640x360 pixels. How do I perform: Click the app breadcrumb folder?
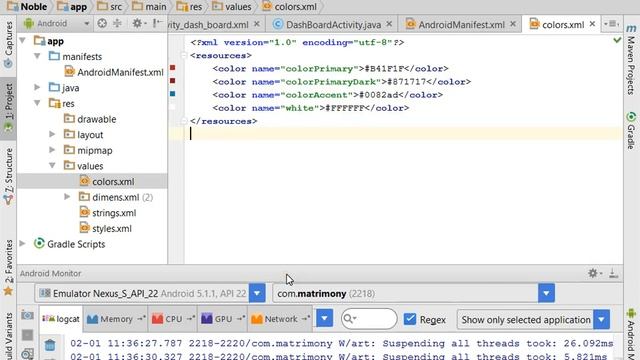[x=72, y=7]
